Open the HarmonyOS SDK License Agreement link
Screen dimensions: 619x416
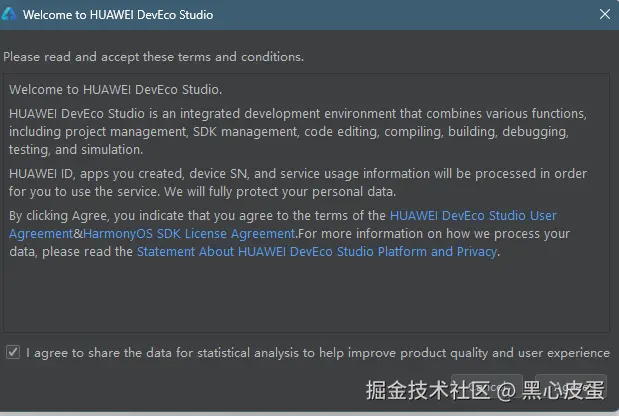(190, 233)
